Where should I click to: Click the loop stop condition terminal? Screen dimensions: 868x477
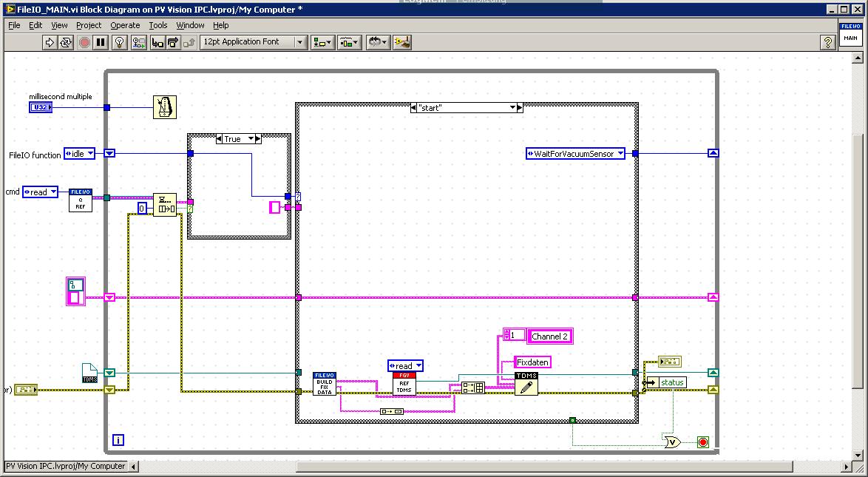click(703, 442)
